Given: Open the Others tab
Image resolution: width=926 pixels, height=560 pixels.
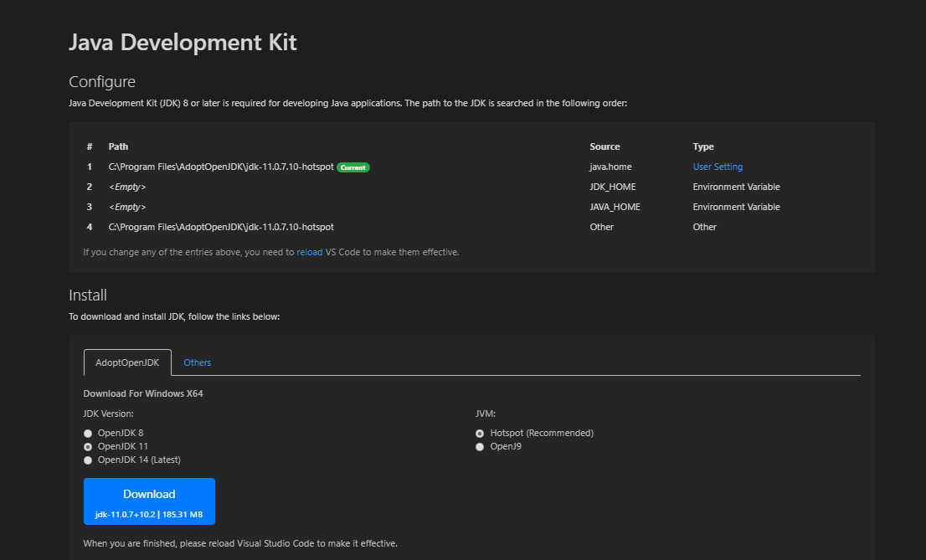Looking at the screenshot, I should tap(198, 362).
